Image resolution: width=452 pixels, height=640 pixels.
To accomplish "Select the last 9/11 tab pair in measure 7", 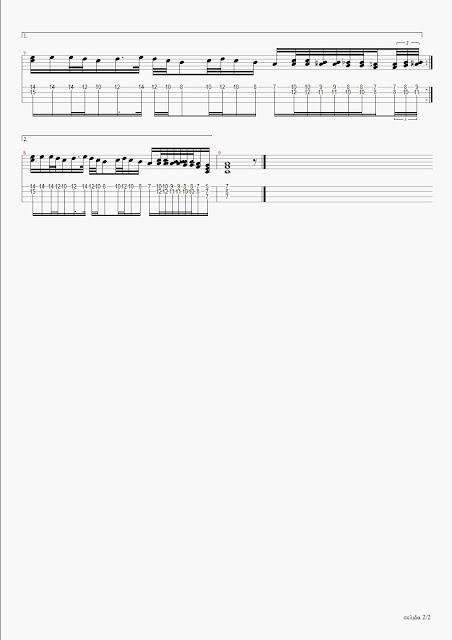I will [416, 89].
